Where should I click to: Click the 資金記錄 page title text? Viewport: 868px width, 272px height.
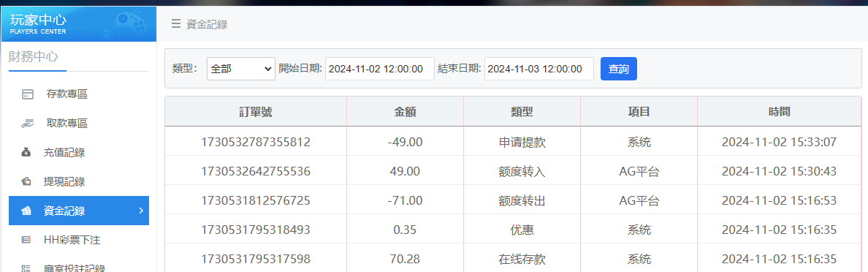point(207,24)
